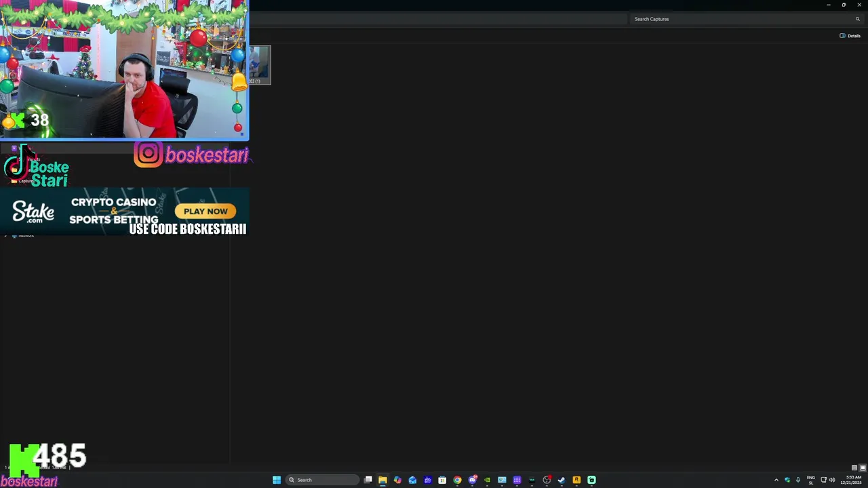Switch ENG SL input language
The height and width of the screenshot is (488, 868).
click(811, 480)
